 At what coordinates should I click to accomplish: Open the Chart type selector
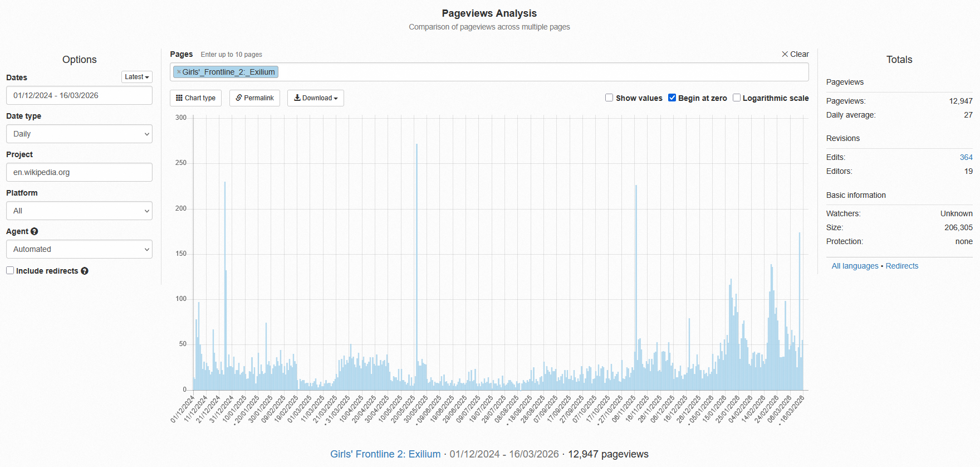195,98
